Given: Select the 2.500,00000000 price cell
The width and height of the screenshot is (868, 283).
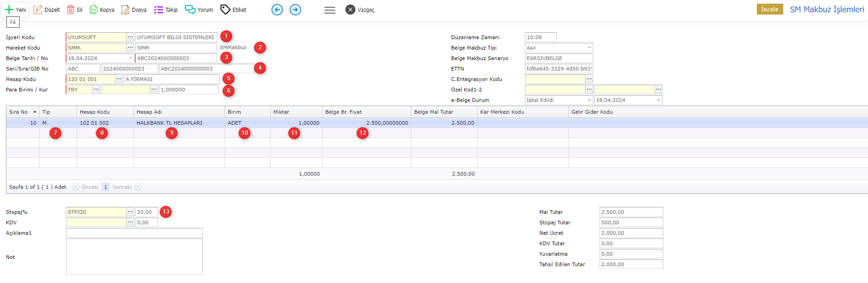Looking at the screenshot, I should click(x=366, y=123).
